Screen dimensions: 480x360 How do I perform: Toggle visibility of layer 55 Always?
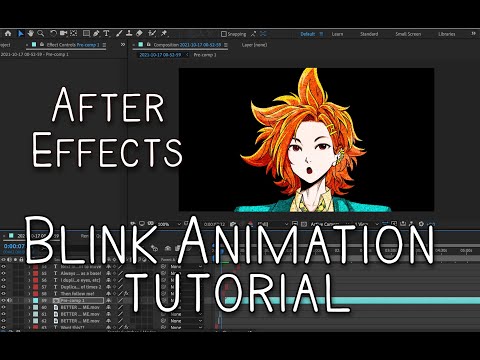tap(4, 273)
